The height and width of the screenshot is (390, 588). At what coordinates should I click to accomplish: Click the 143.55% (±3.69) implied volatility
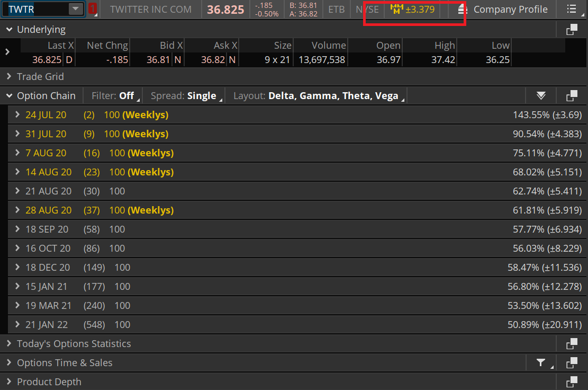547,115
